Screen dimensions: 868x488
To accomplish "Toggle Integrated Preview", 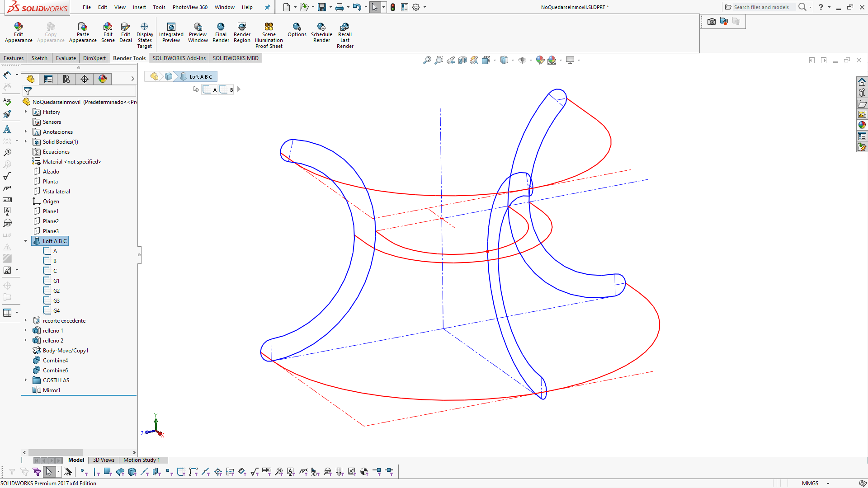I will coord(171,33).
